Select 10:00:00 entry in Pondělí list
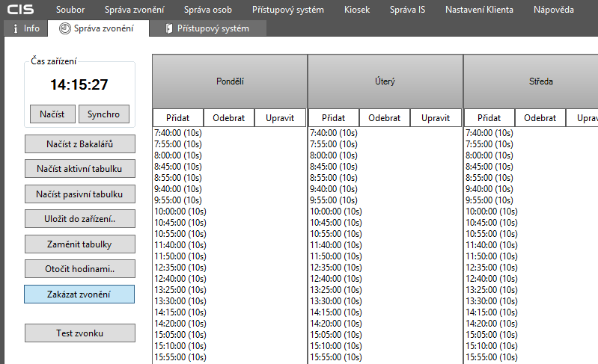Viewport: 598px width, 364px height. click(180, 212)
